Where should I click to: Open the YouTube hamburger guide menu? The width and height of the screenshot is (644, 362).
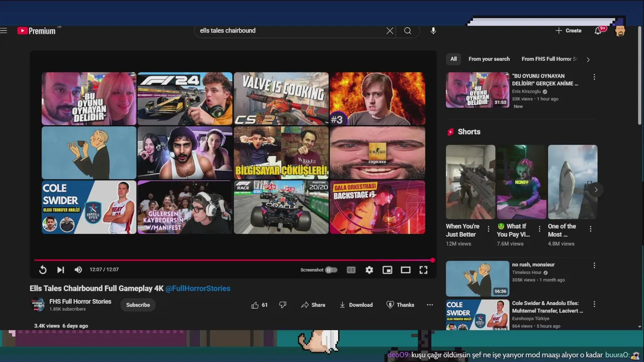click(x=4, y=31)
